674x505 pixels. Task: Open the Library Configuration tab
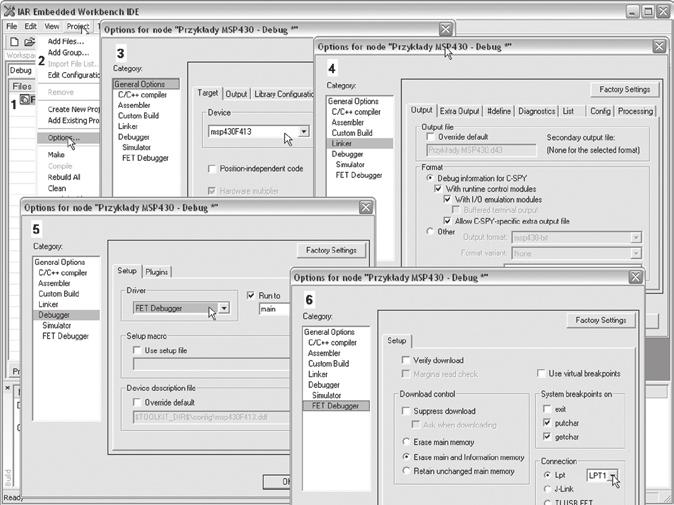coord(283,94)
